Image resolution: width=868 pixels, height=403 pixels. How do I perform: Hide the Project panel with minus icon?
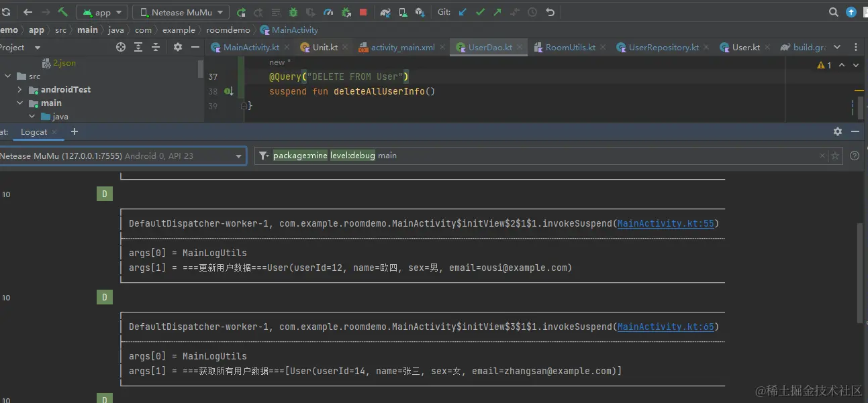(195, 47)
